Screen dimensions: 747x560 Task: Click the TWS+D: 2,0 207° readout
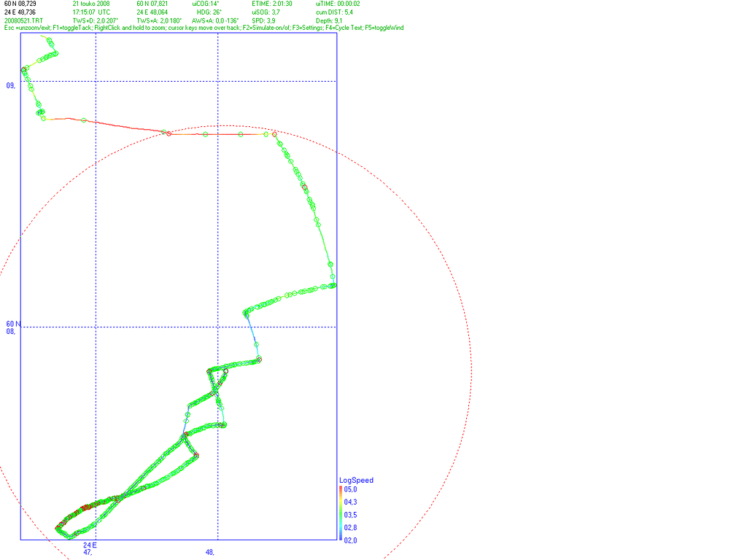point(96,21)
